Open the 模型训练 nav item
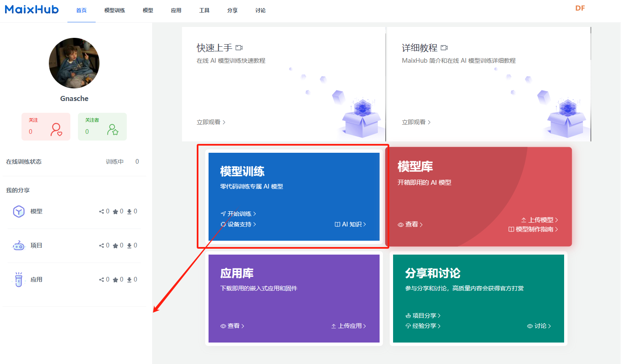Viewport: 621px width, 364px height. (115, 11)
